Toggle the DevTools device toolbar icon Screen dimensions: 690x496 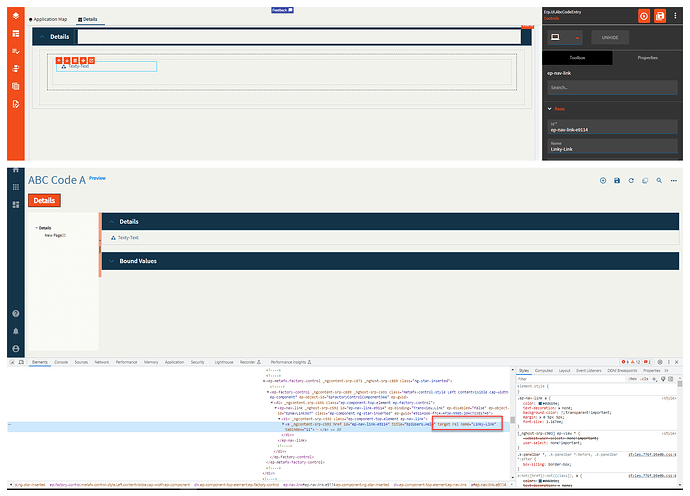tap(21, 362)
